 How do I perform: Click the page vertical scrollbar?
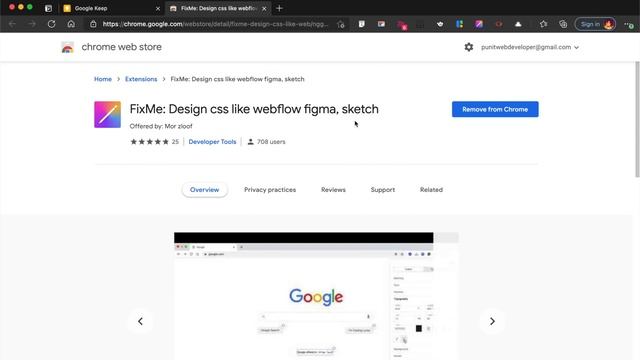(x=637, y=119)
